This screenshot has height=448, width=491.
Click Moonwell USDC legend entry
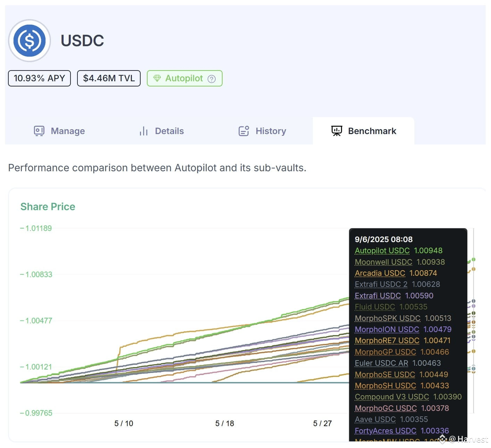point(383,262)
